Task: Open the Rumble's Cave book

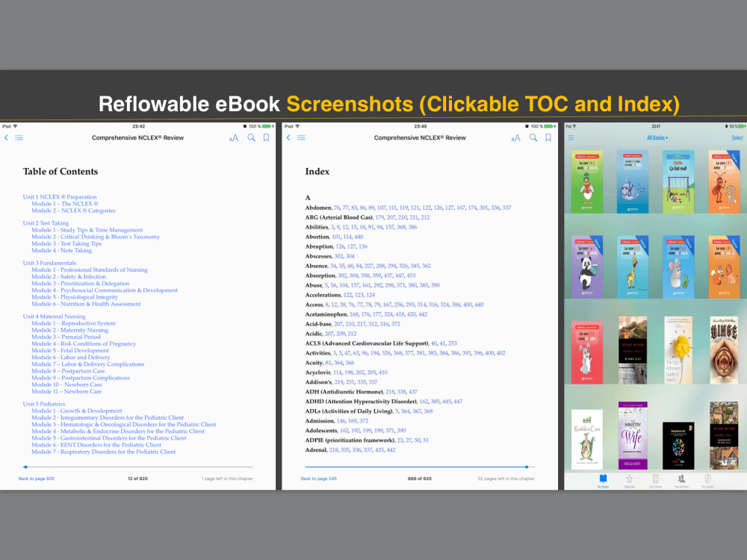Action: (x=586, y=440)
